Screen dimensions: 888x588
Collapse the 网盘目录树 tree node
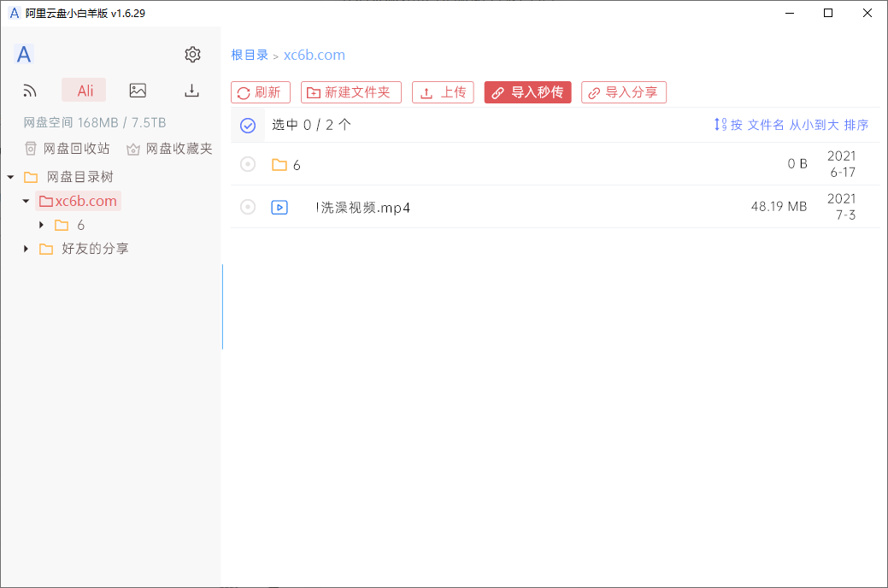click(10, 176)
